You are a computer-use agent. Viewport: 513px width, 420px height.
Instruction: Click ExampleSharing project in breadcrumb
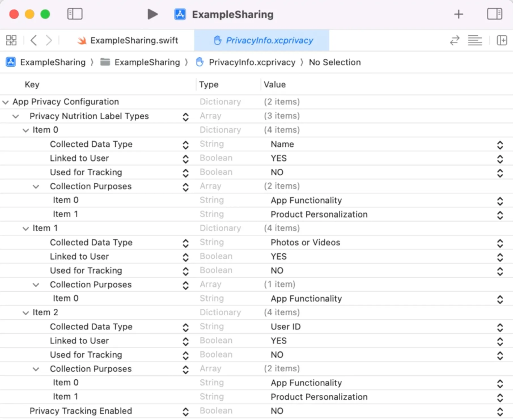click(53, 62)
